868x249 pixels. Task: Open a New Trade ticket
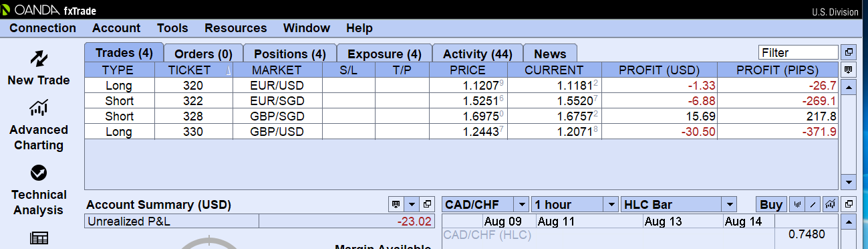(x=38, y=68)
